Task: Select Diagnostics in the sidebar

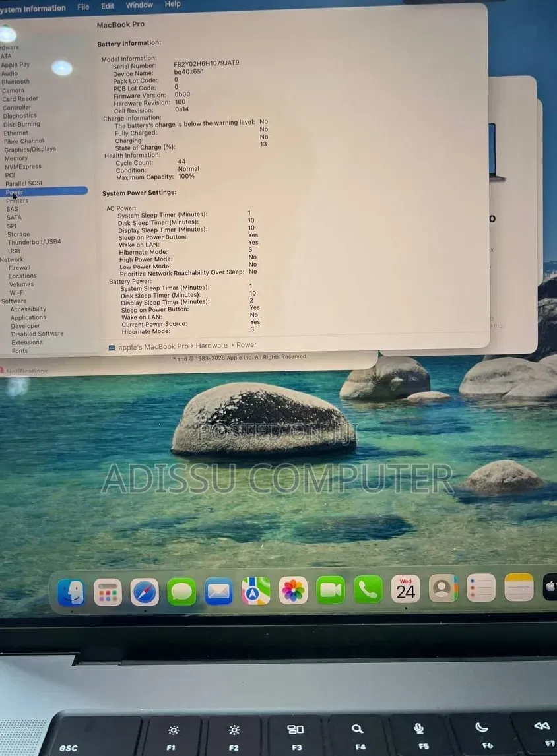Action: click(20, 115)
